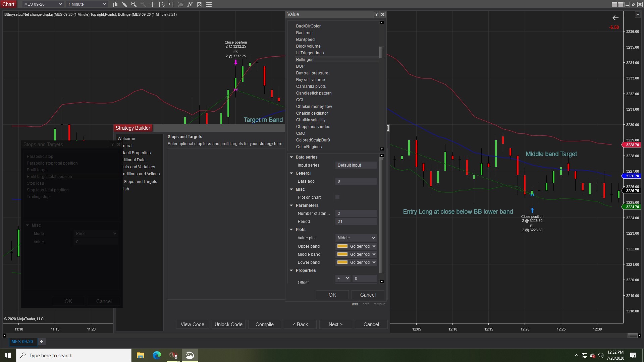The image size is (644, 362).
Task: Click the Compile button
Action: 264,324
